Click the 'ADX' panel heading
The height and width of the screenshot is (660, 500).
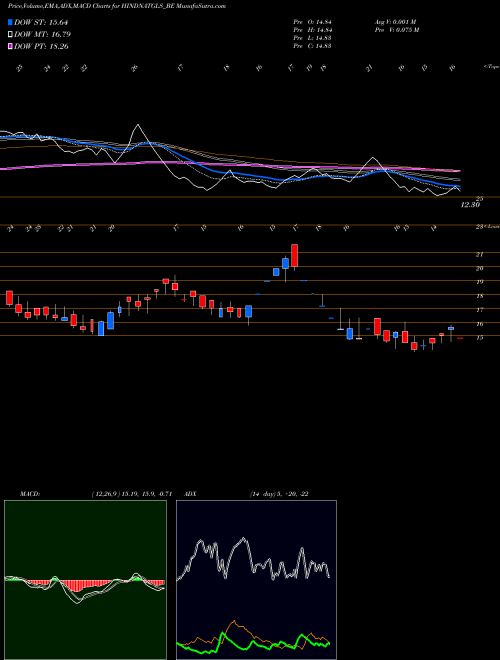point(191,494)
